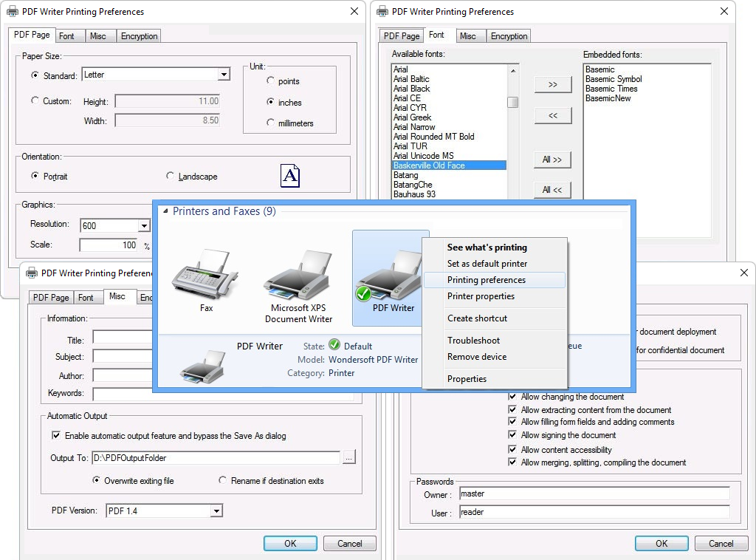Toggle Allow content accessibility checkbox

coord(512,449)
